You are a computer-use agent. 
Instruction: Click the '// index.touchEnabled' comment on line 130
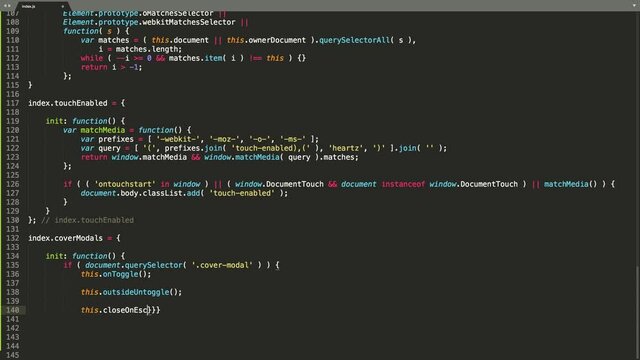click(87, 220)
